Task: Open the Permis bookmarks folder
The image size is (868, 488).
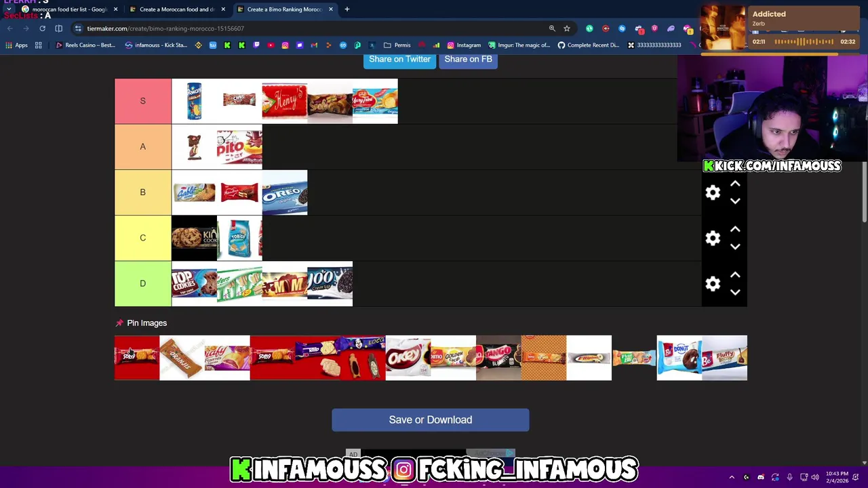Action: 397,45
